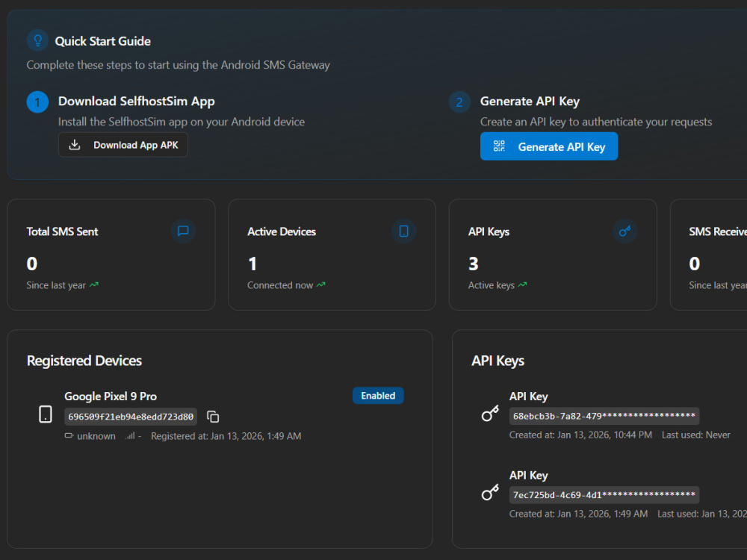
Task: Click the Active Devices count 1
Action: pyautogui.click(x=252, y=264)
